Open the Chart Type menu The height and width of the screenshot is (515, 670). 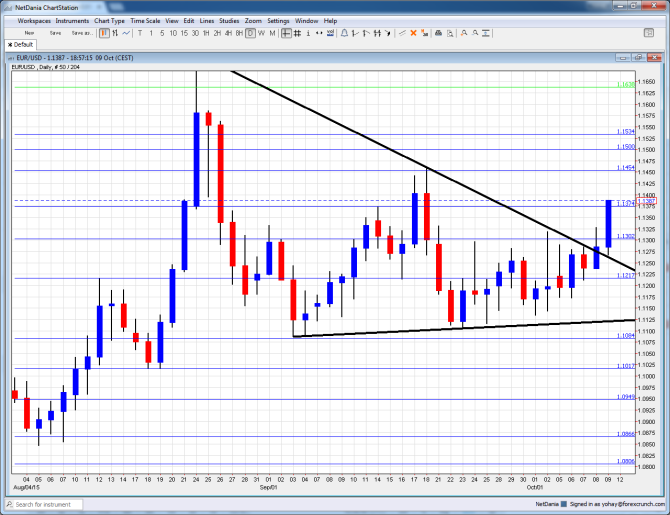tap(109, 21)
